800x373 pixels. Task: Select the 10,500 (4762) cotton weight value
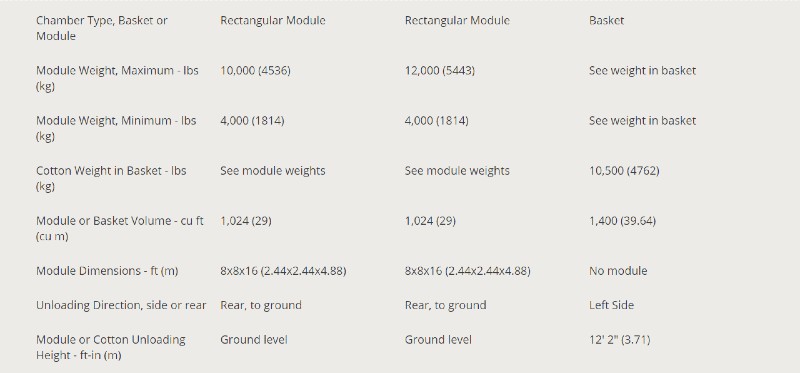pos(624,171)
